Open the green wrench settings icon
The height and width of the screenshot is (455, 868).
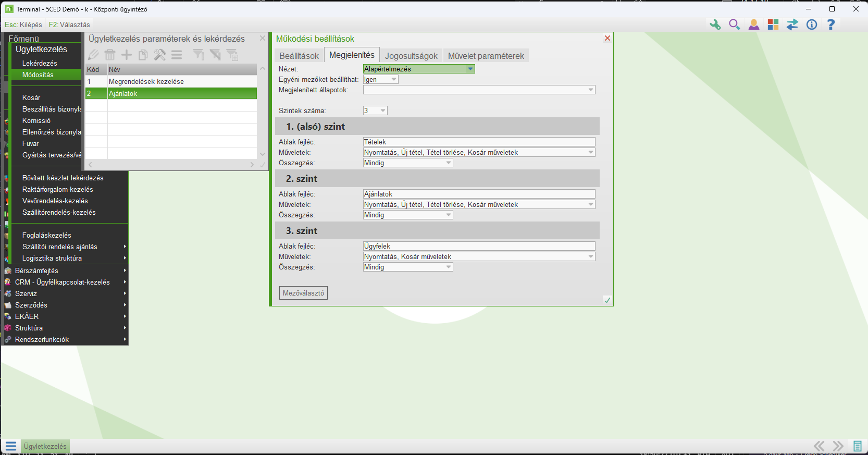tap(715, 24)
